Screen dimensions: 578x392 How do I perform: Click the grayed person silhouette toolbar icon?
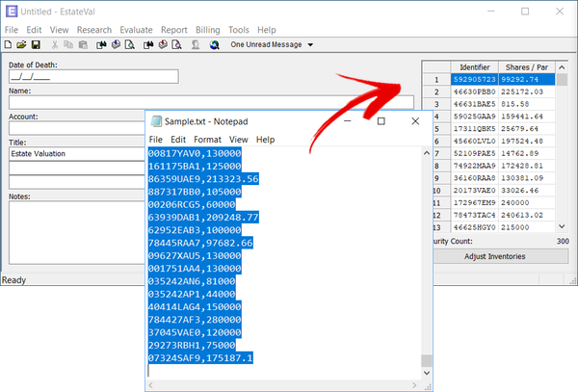(x=196, y=44)
